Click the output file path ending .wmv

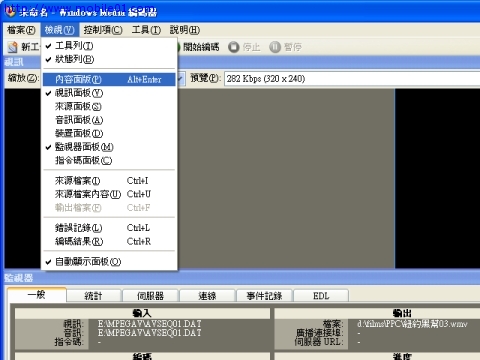412,324
